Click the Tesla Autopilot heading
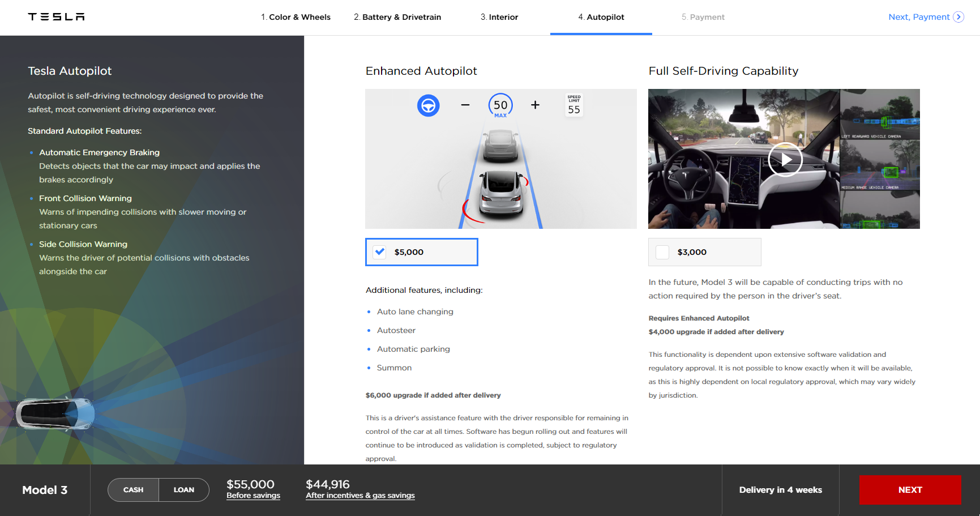 (x=70, y=71)
